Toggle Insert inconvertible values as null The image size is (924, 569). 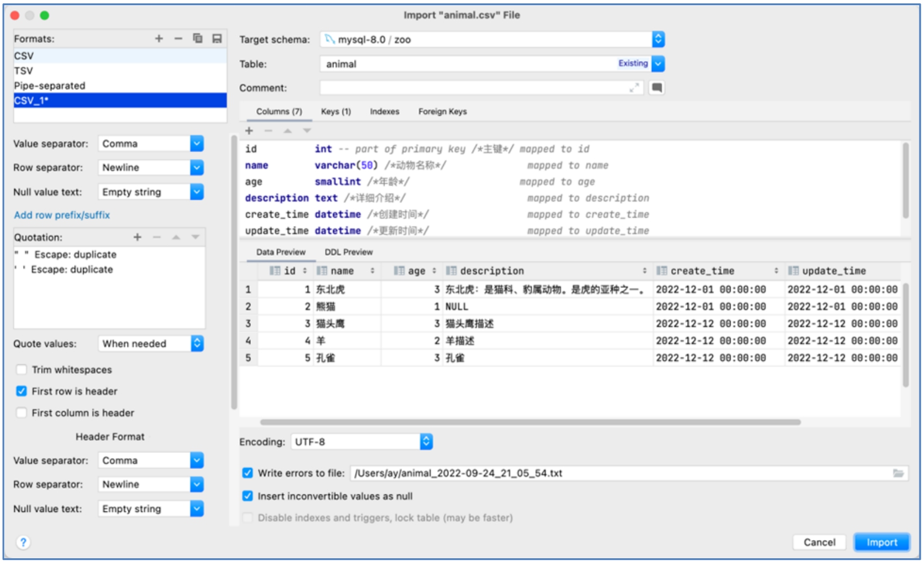point(248,496)
